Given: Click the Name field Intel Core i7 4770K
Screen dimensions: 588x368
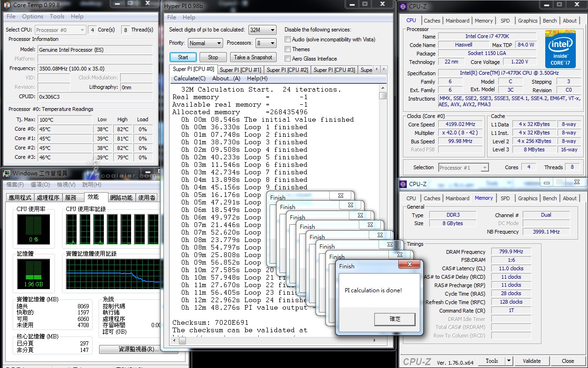Looking at the screenshot, I should click(x=488, y=36).
